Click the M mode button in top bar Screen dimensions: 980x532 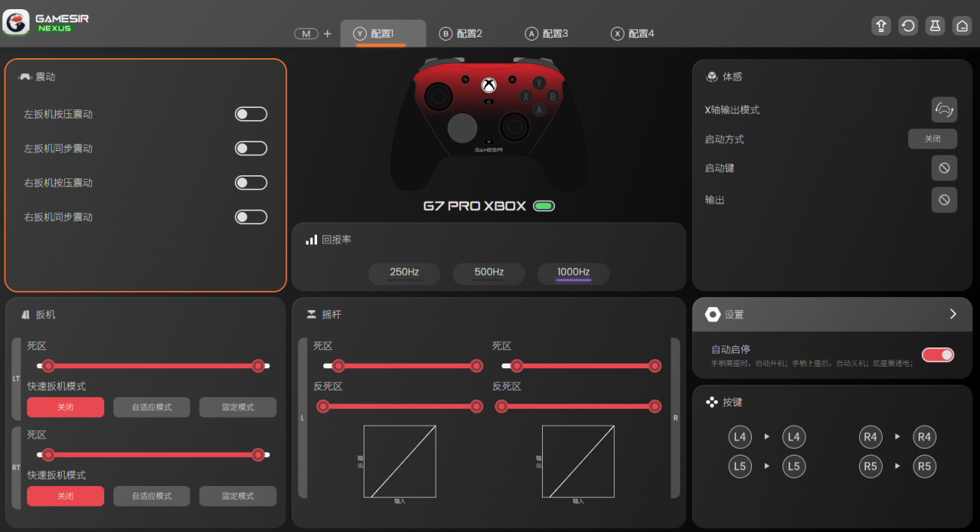pyautogui.click(x=306, y=34)
